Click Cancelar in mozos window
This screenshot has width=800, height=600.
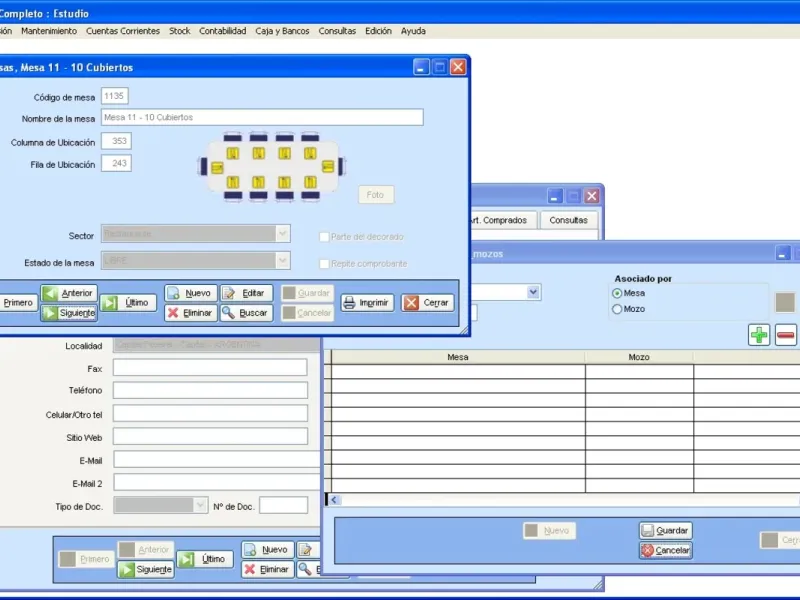point(666,551)
